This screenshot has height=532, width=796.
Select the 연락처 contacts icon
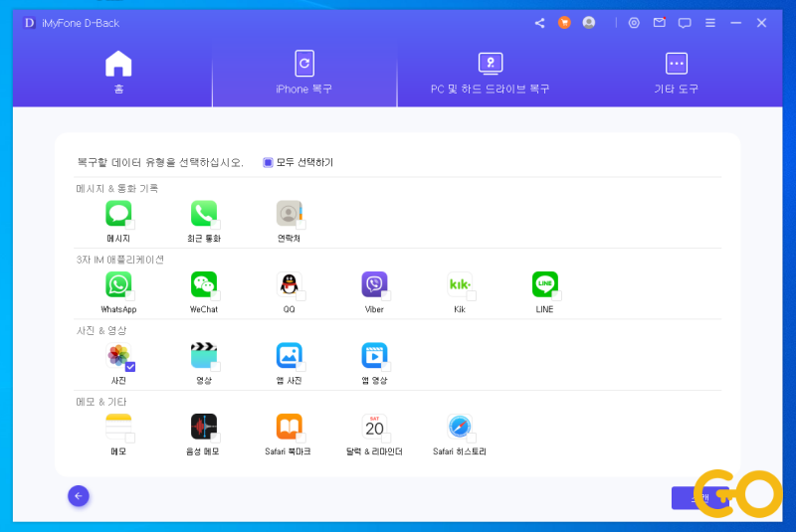point(289,213)
